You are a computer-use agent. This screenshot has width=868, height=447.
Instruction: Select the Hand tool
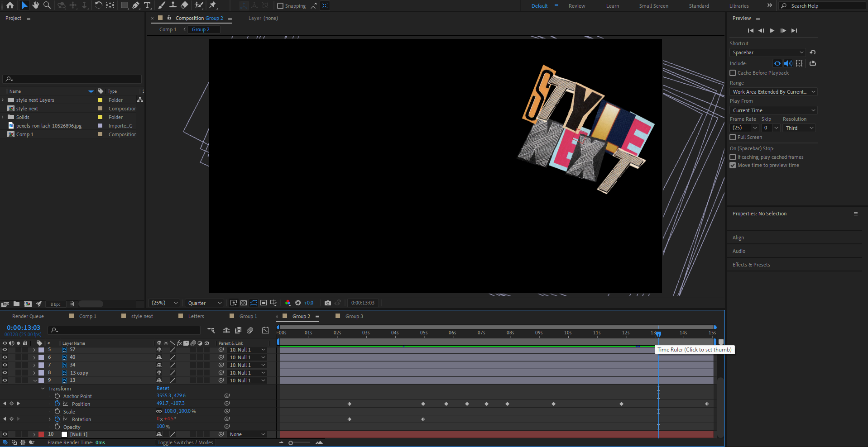(35, 5)
